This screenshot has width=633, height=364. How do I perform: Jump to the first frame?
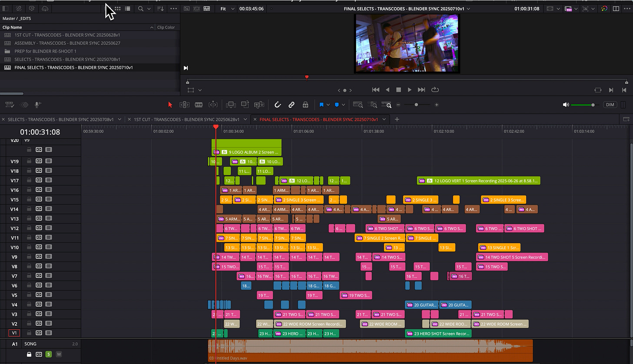click(376, 90)
